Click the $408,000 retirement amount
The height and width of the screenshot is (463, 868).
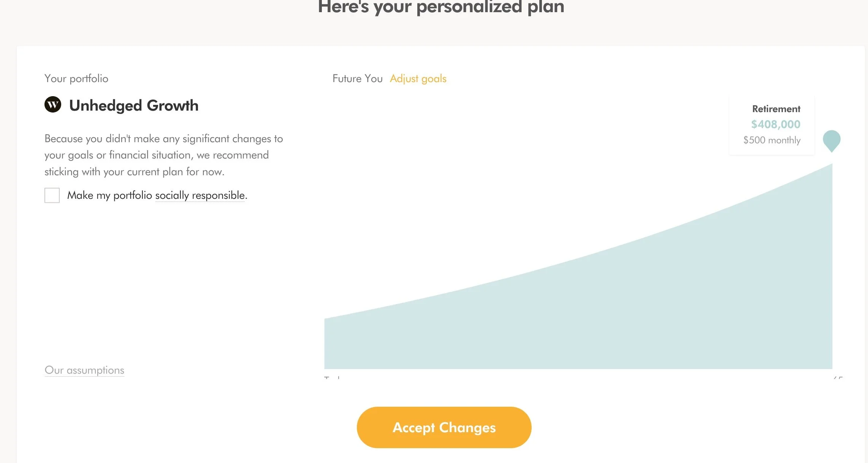click(776, 124)
